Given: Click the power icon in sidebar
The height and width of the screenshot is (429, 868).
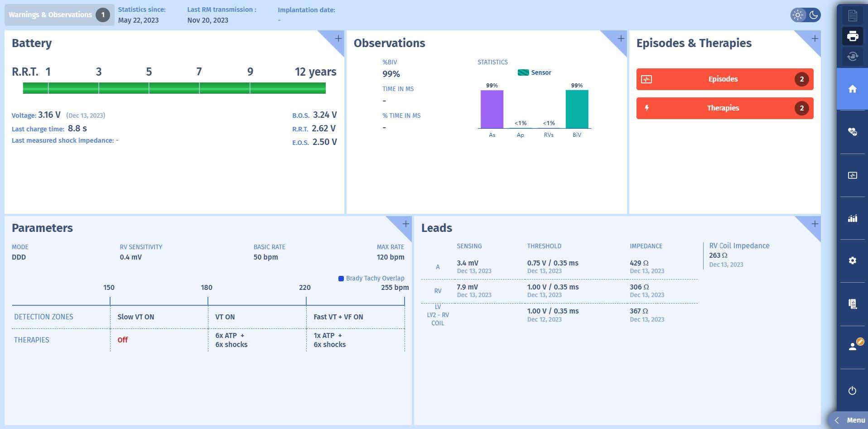Looking at the screenshot, I should pyautogui.click(x=852, y=390).
